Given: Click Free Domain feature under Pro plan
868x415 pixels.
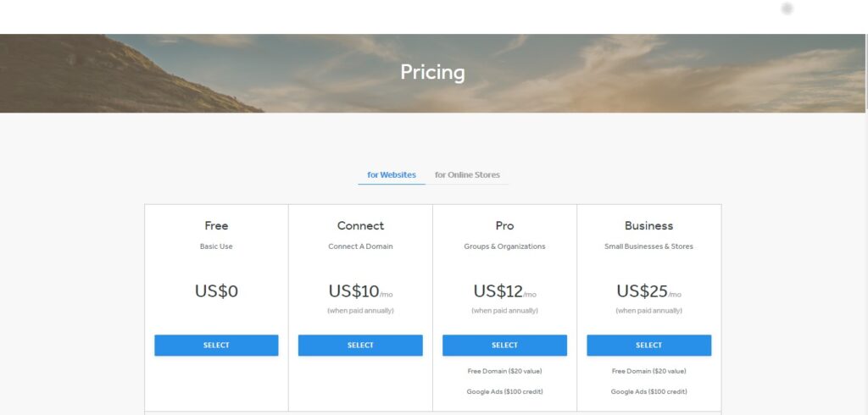Looking at the screenshot, I should [x=504, y=371].
